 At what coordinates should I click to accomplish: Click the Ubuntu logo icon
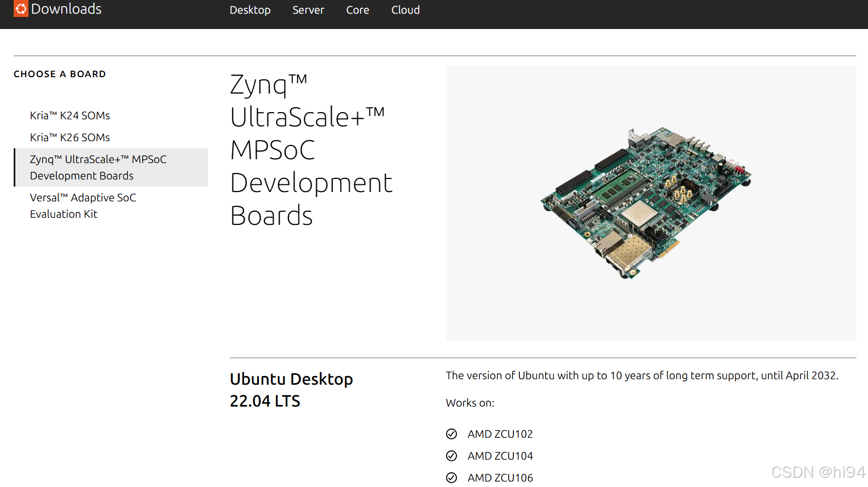[x=21, y=9]
